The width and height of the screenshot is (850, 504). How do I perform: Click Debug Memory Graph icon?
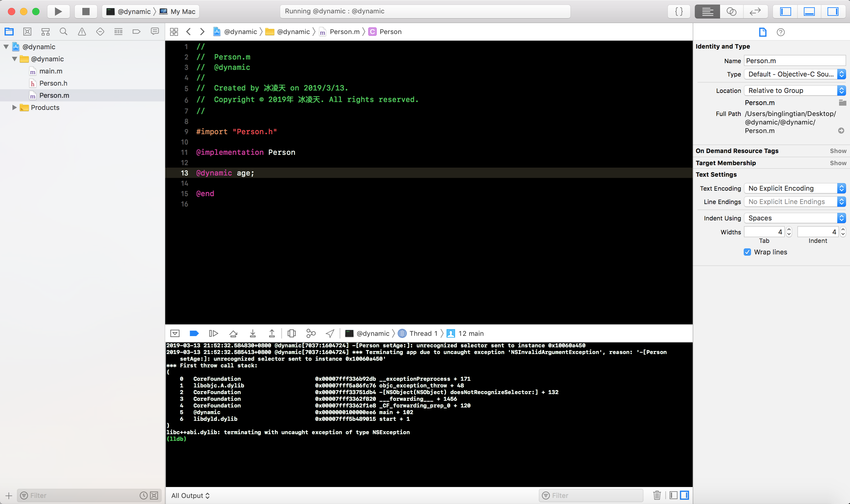(311, 333)
